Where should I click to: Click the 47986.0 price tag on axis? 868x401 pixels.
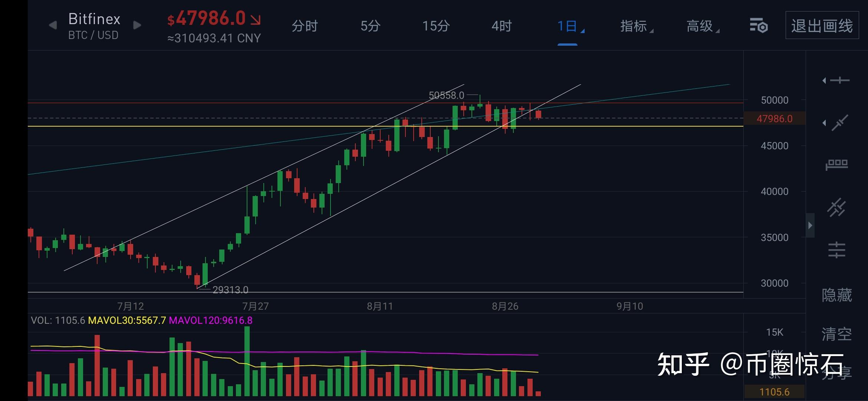tap(775, 118)
